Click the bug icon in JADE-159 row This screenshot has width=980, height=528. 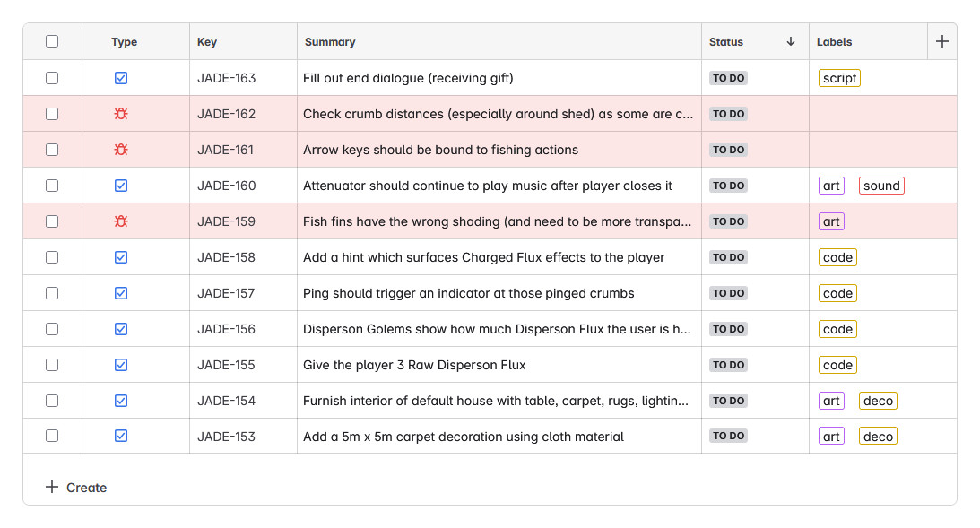[121, 221]
